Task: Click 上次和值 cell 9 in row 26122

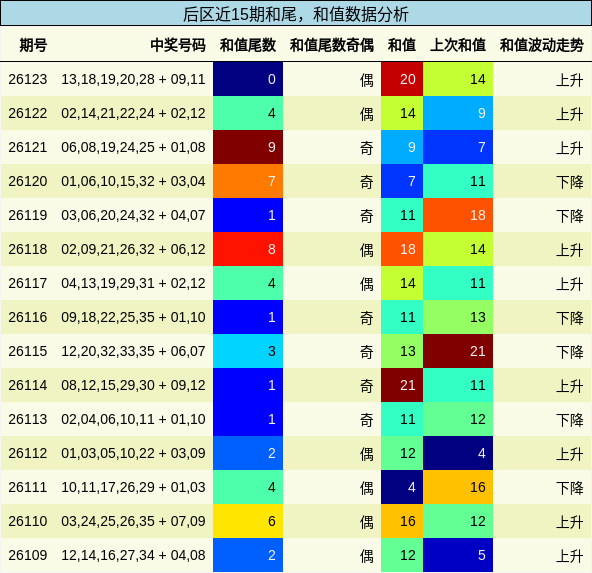Action: 458,113
